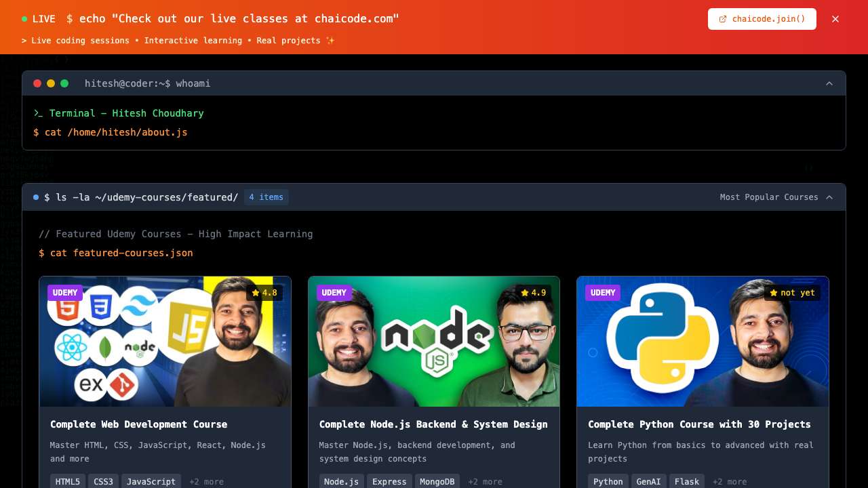868x488 pixels.
Task: Dismiss the live classes banner
Action: coord(835,19)
